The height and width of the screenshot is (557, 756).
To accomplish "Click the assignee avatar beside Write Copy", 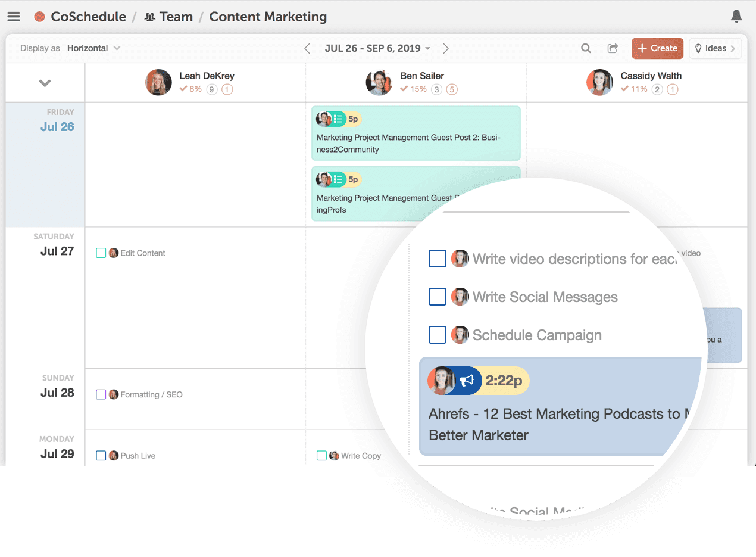I will pos(334,456).
